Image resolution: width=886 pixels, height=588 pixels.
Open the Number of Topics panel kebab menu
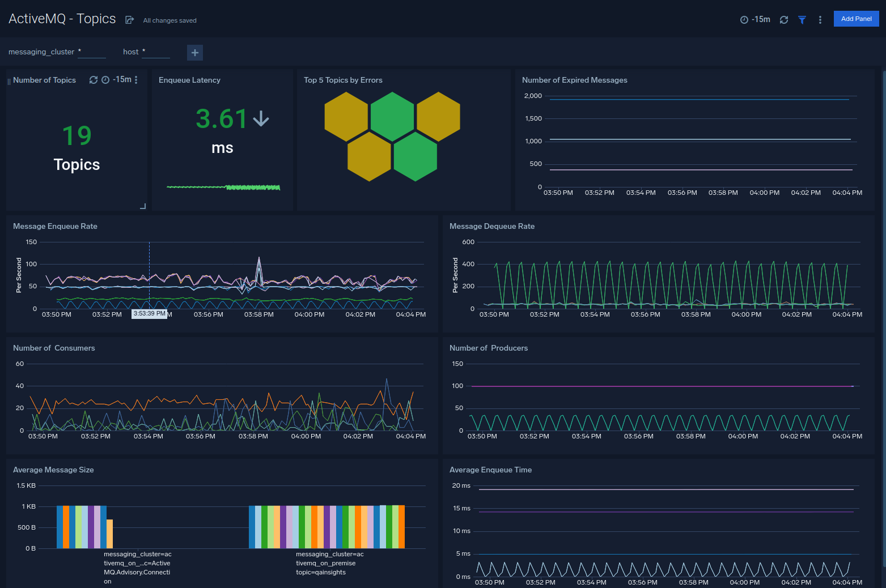135,80
